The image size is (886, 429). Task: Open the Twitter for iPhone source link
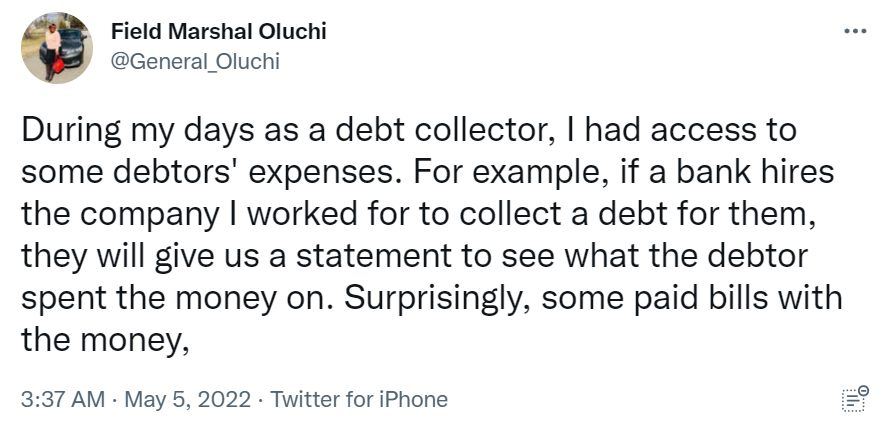point(359,399)
